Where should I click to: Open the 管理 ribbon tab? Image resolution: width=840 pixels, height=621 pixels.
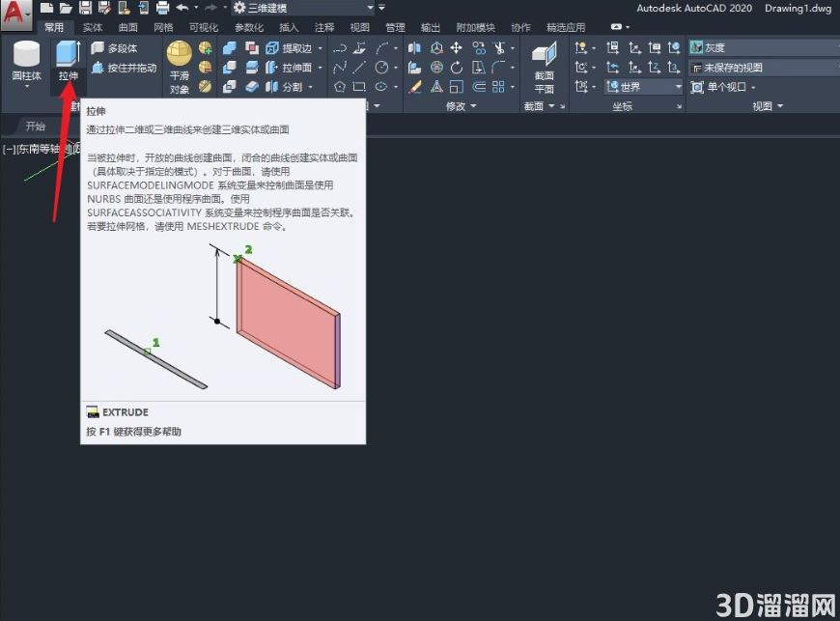pyautogui.click(x=395, y=27)
